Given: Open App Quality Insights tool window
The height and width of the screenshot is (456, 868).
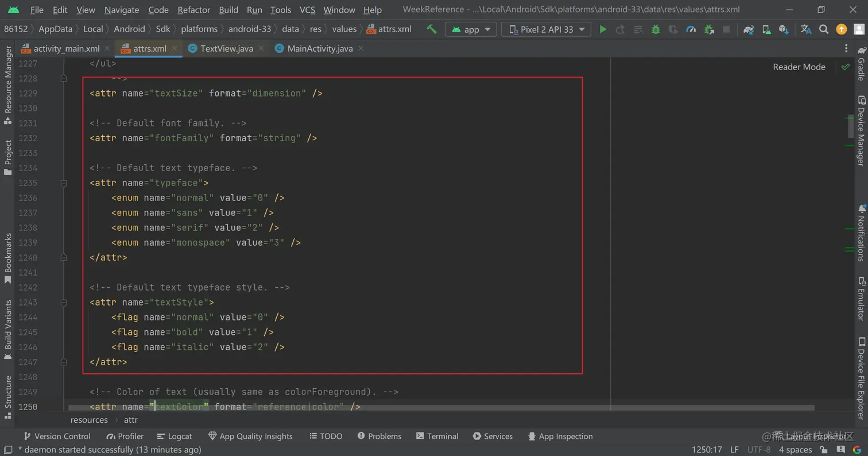Looking at the screenshot, I should tap(250, 436).
